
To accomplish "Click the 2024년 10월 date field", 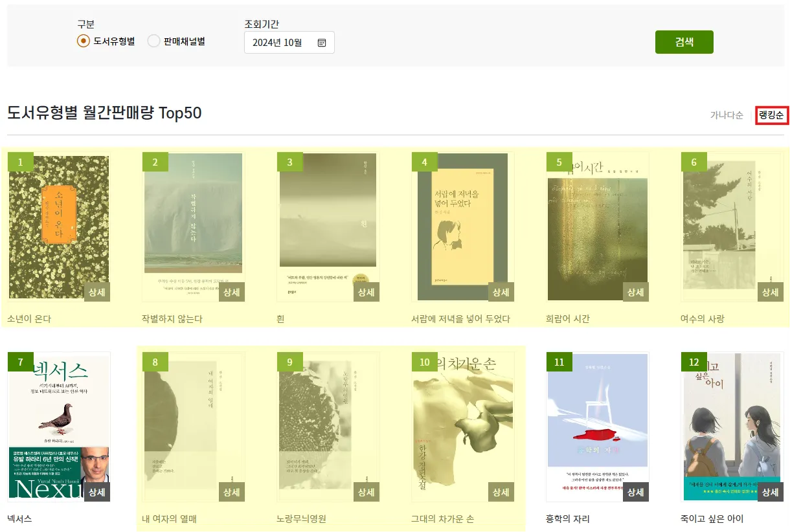I will (x=289, y=43).
